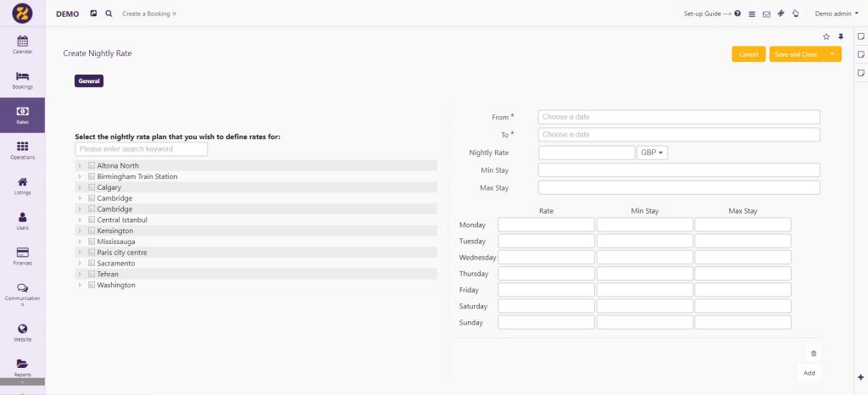Click the trash delete icon
The image size is (868, 395).
tap(813, 353)
